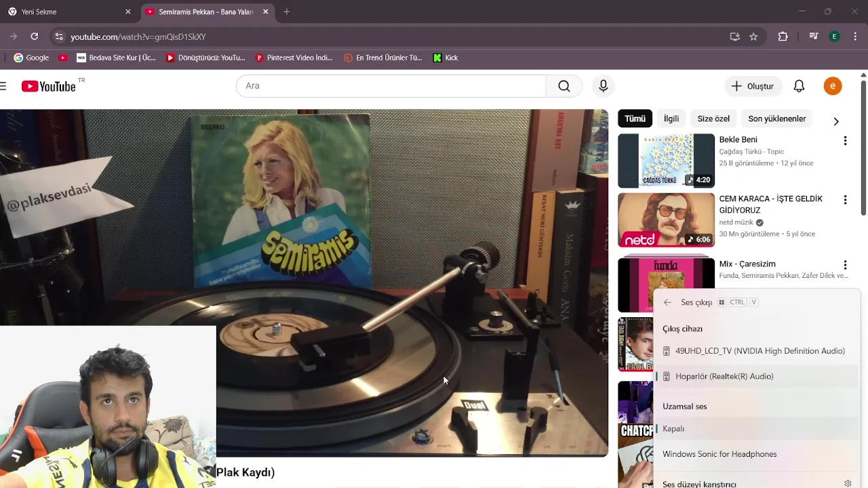Screen dimensions: 868x488
Task: Open more options for Bekle Beni video
Action: pyautogui.click(x=845, y=141)
